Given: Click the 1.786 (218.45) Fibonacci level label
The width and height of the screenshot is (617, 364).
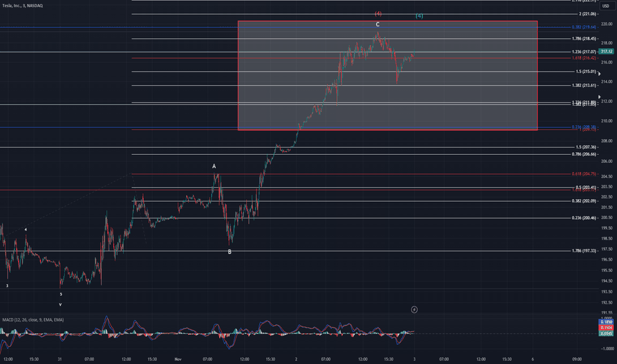Looking at the screenshot, I should pos(585,38).
